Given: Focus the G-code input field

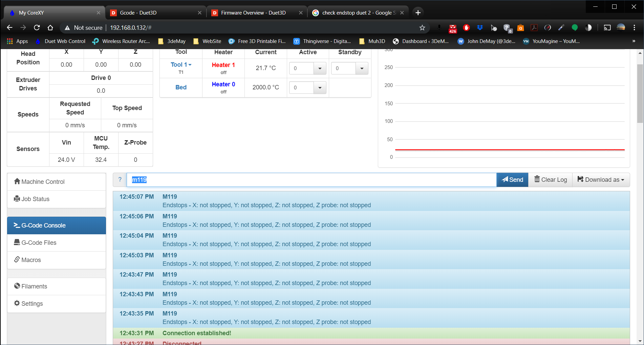Looking at the screenshot, I should [312, 180].
